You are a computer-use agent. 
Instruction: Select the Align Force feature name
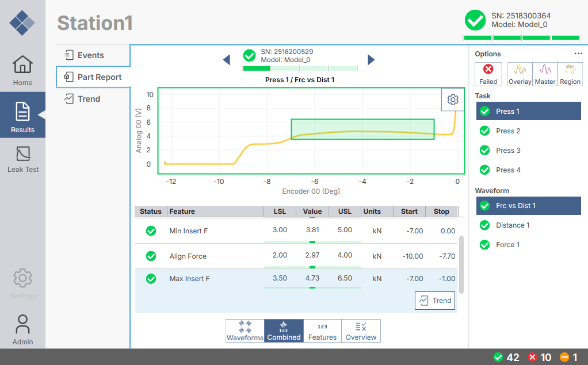pos(188,256)
